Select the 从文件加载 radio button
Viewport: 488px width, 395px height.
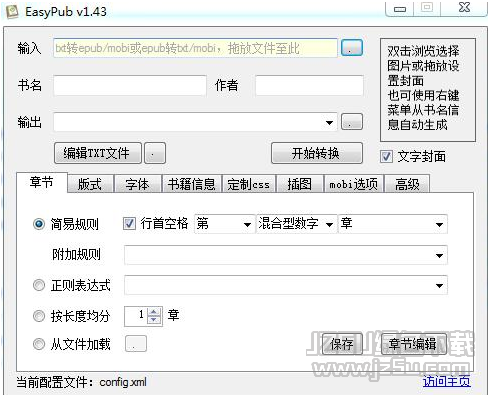click(x=39, y=344)
